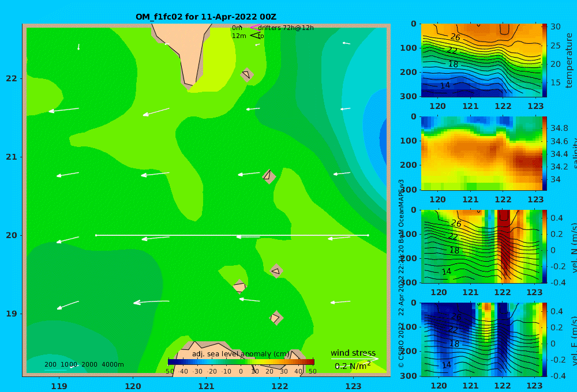Click the '0.2 N/m²' scale value
577x392 pixels.
coord(353,365)
